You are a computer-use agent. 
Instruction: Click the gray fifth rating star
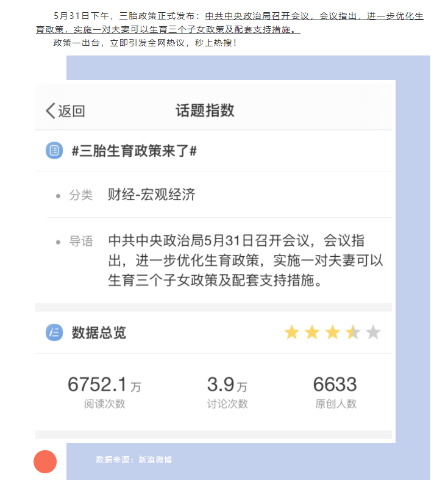click(373, 332)
